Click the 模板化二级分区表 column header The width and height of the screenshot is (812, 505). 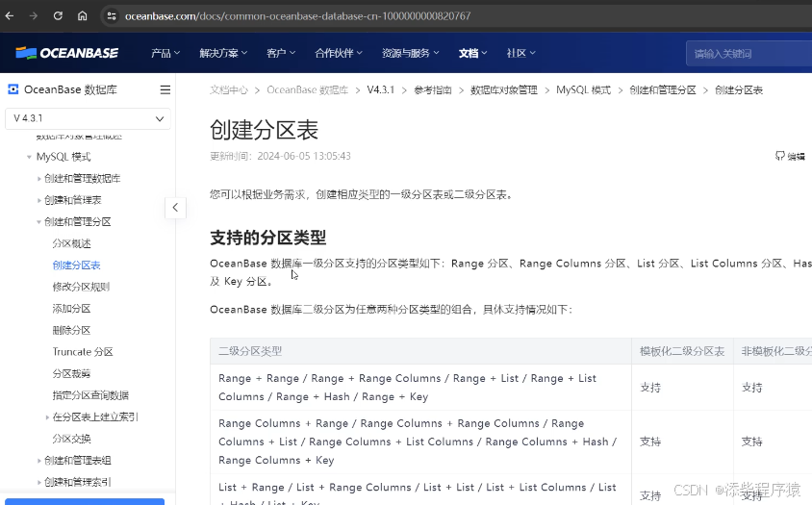point(682,351)
